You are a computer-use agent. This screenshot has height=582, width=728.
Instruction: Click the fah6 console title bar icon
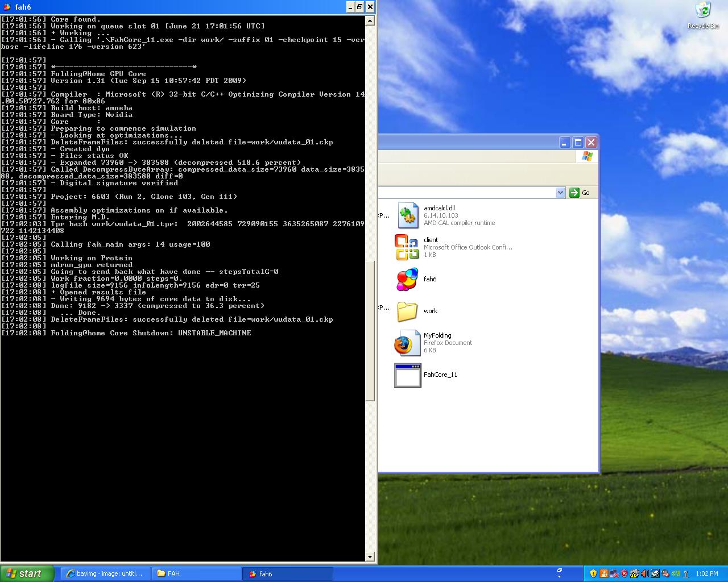pyautogui.click(x=7, y=7)
